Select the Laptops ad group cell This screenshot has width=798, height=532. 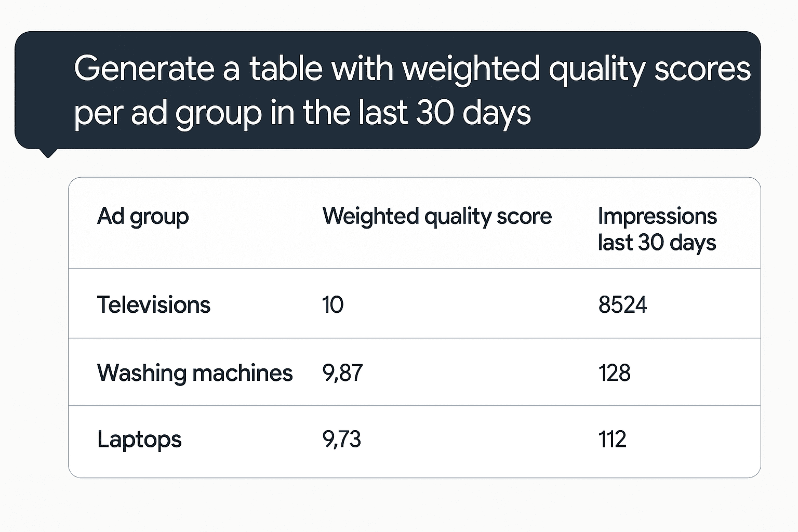(139, 440)
